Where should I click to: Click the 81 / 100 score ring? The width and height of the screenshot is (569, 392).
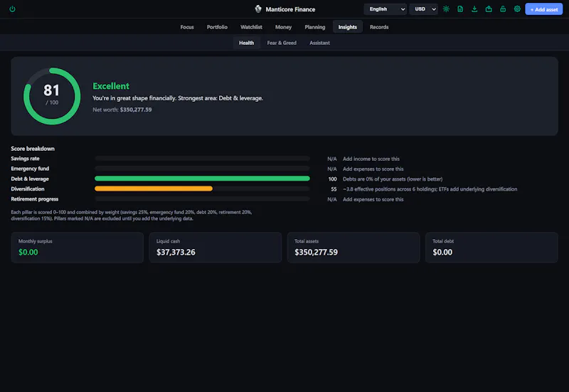pos(52,96)
